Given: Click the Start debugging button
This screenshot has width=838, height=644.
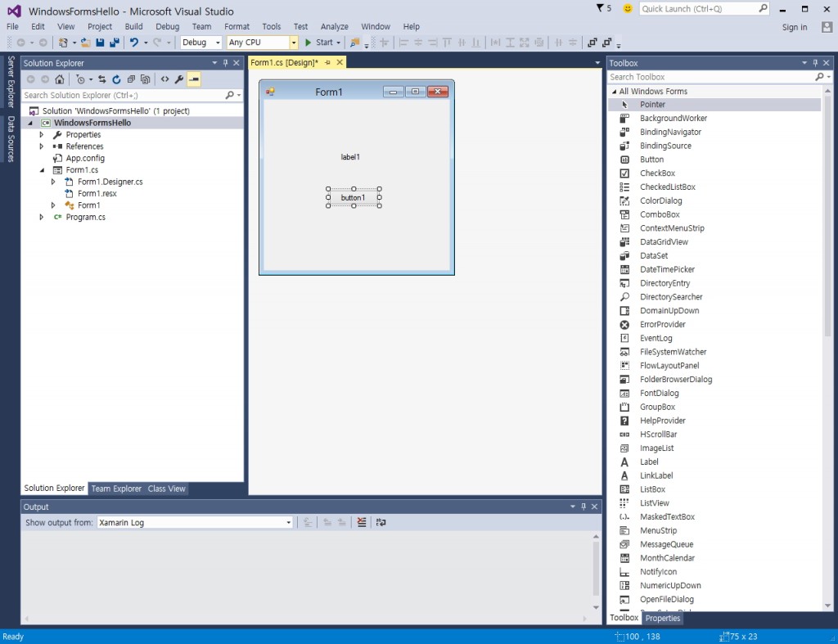Looking at the screenshot, I should point(320,43).
